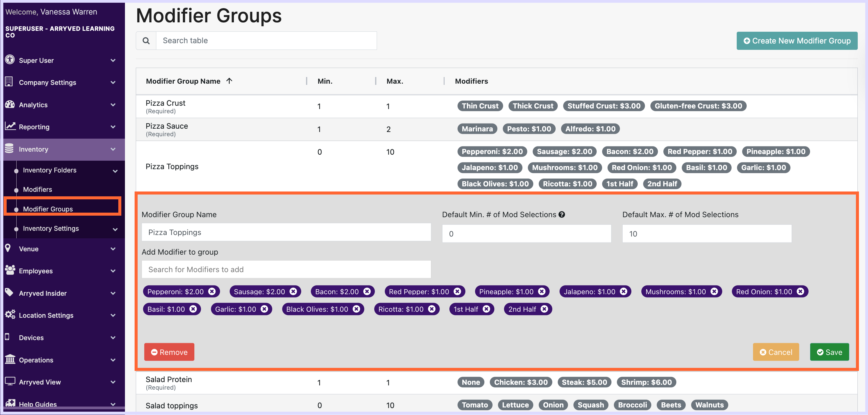868x415 pixels.
Task: Cancel editing the modifier group
Action: pos(776,352)
